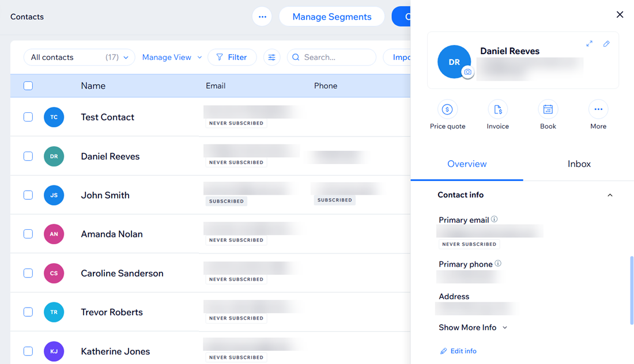Click the Book calendar icon
Screen dimensions: 634x364
pos(548,109)
